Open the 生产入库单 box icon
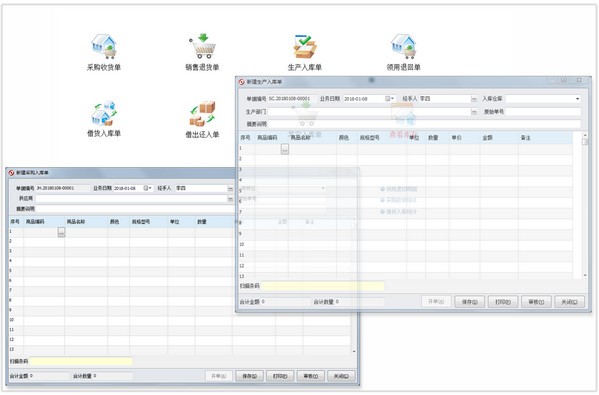The image size is (599, 395). point(305,46)
